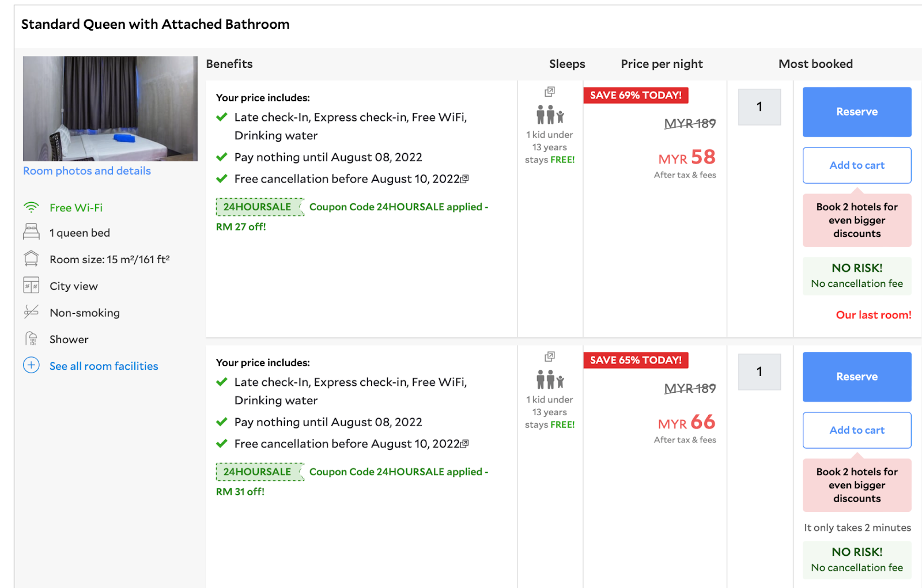Click the City view window icon

coord(31,286)
